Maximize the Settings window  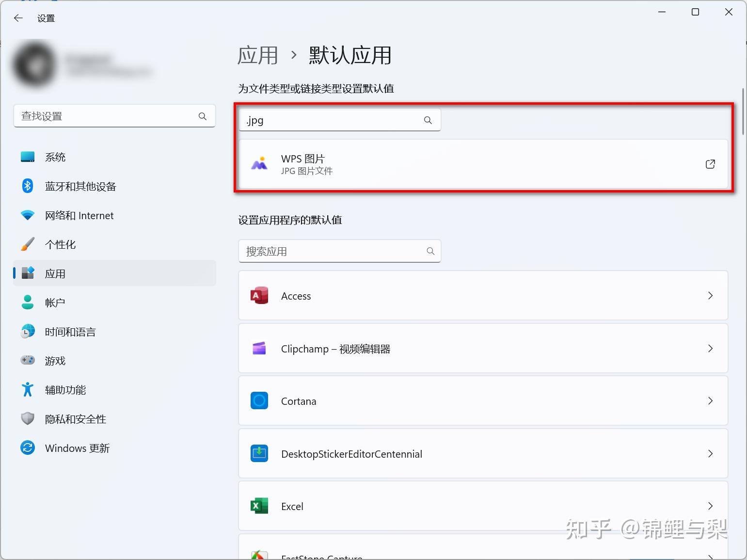(x=695, y=12)
